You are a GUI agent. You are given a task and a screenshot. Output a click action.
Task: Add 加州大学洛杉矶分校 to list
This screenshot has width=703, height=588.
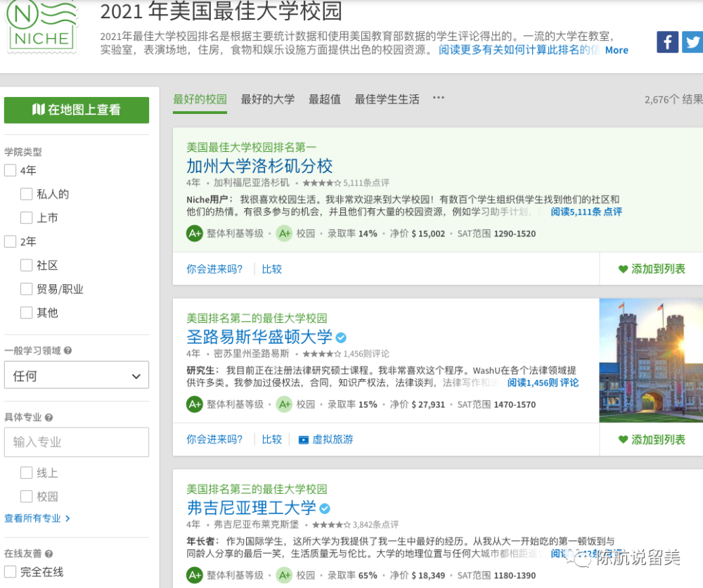[x=652, y=269]
